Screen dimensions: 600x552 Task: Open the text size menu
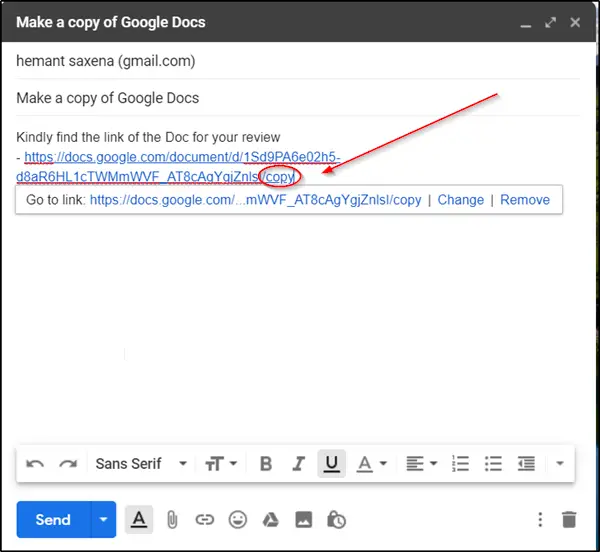221,464
